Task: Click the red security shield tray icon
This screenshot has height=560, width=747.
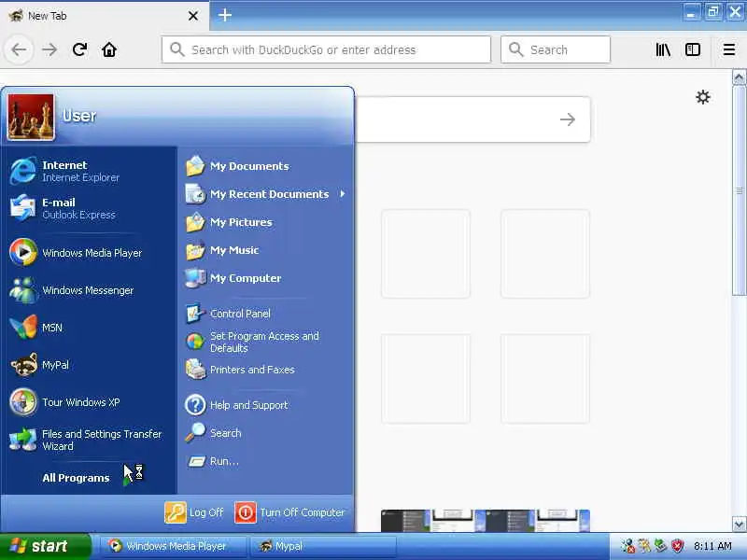Action: [x=677, y=546]
